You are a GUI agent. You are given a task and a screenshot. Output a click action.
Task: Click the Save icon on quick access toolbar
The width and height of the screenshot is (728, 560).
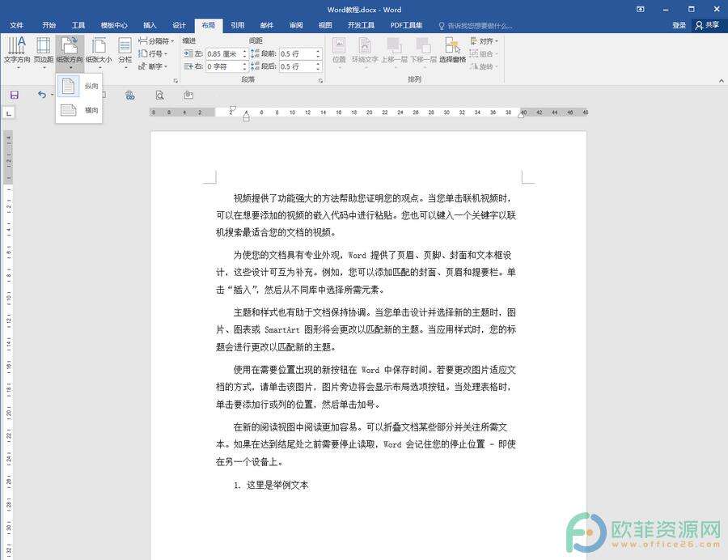[x=15, y=95]
